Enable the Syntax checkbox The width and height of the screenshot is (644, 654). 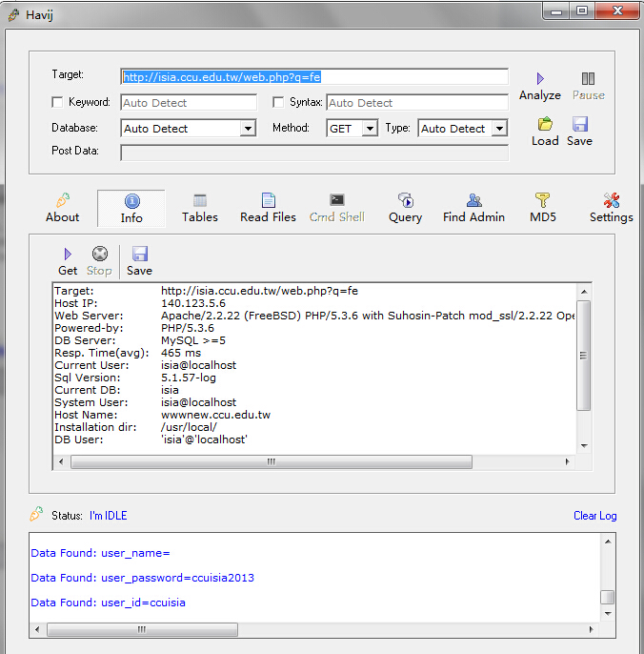click(x=278, y=102)
